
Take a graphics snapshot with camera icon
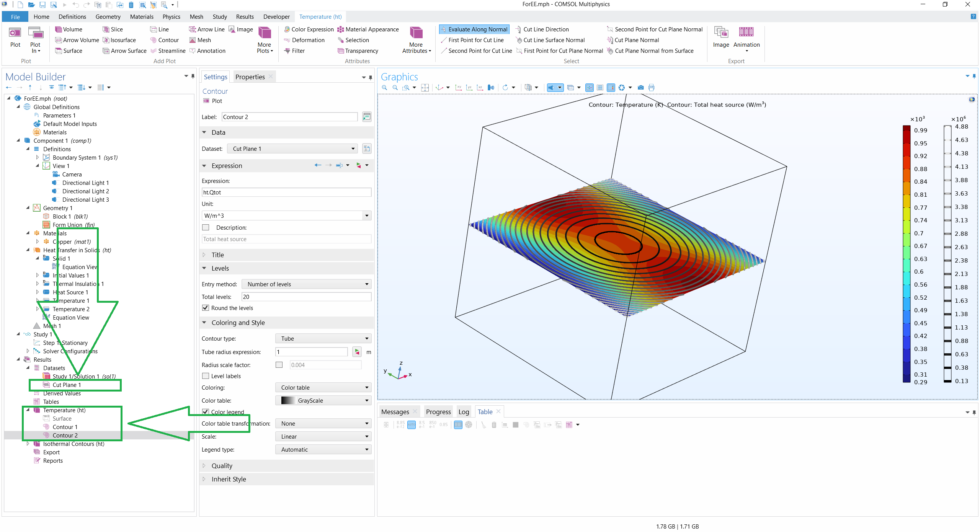(x=641, y=88)
